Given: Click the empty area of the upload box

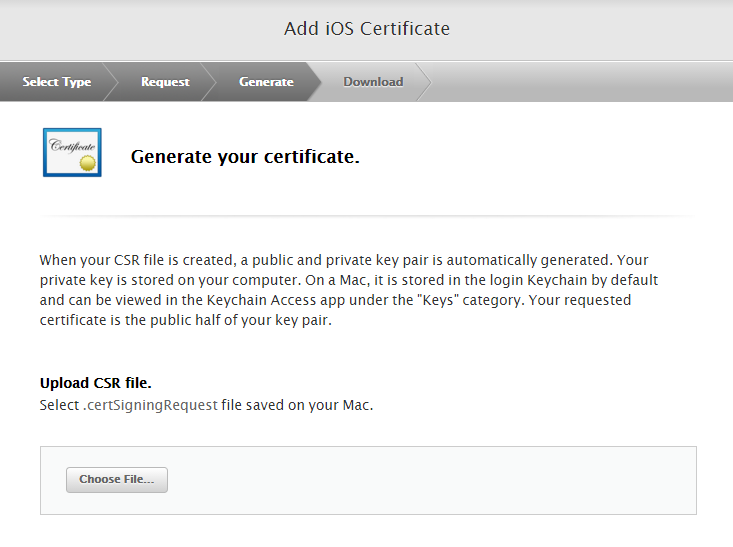Looking at the screenshot, I should tap(430, 481).
